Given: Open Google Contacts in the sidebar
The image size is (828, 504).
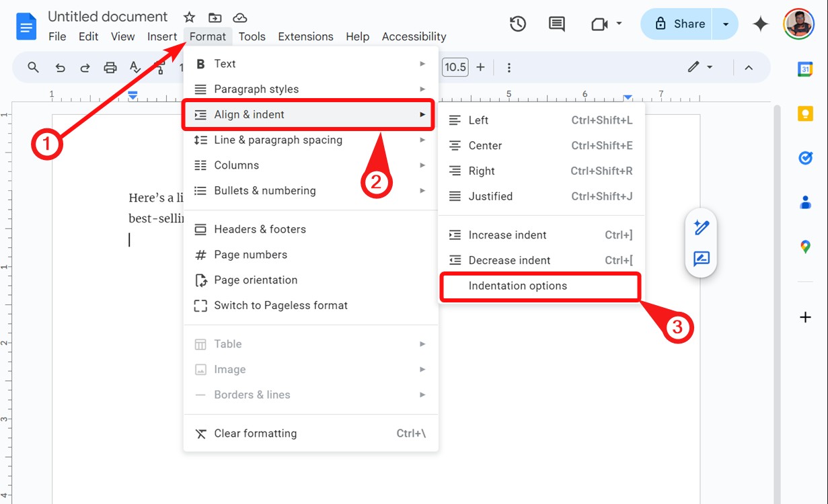Looking at the screenshot, I should click(806, 202).
